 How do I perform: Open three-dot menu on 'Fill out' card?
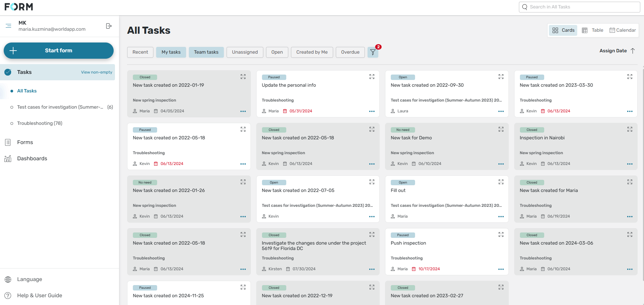click(x=501, y=217)
